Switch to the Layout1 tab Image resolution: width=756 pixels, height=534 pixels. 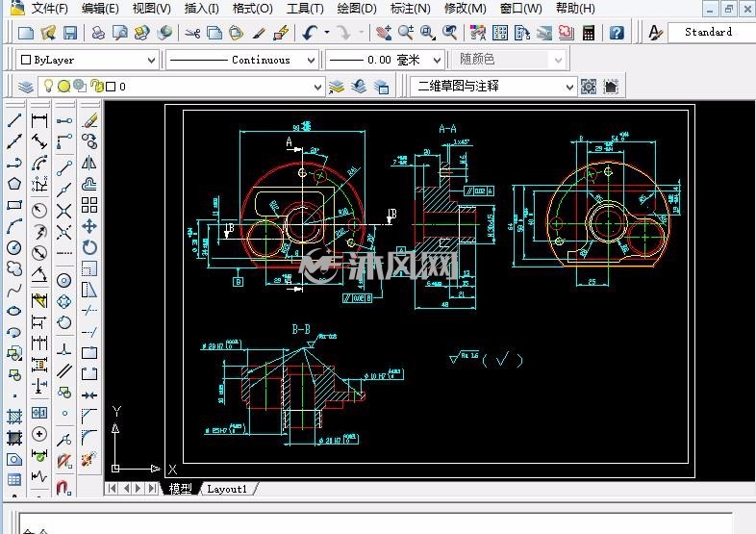(x=227, y=489)
